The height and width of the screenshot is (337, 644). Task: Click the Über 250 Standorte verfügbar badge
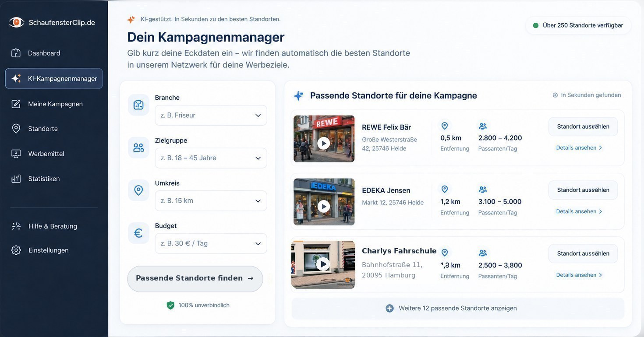[x=578, y=25]
